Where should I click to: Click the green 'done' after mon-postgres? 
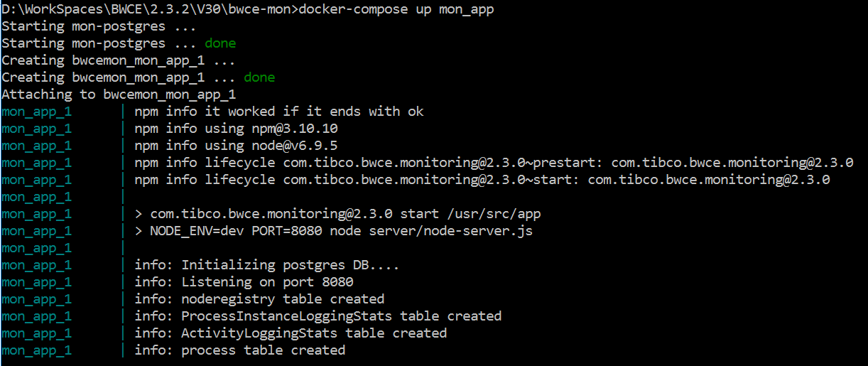[220, 43]
